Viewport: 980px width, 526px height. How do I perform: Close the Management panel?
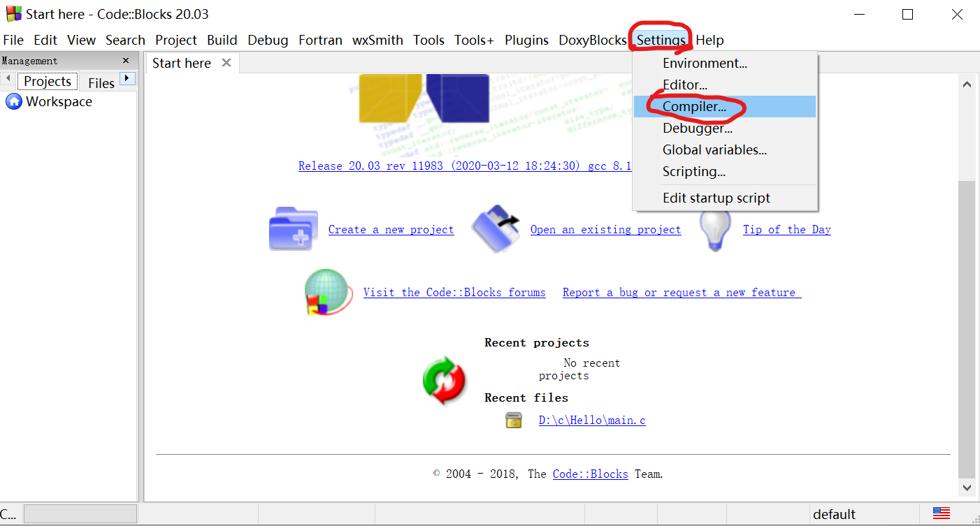(x=126, y=61)
